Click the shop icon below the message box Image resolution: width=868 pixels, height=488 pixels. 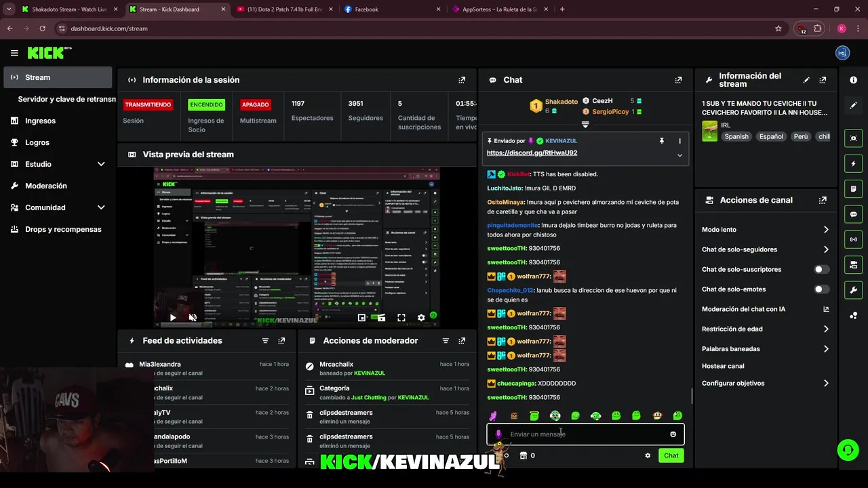coord(523,455)
